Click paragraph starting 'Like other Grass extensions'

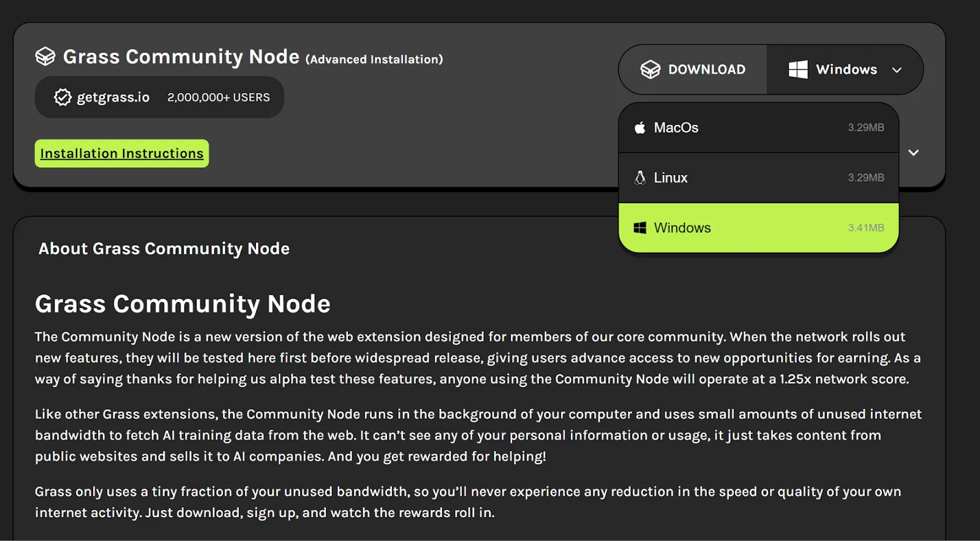(x=478, y=435)
